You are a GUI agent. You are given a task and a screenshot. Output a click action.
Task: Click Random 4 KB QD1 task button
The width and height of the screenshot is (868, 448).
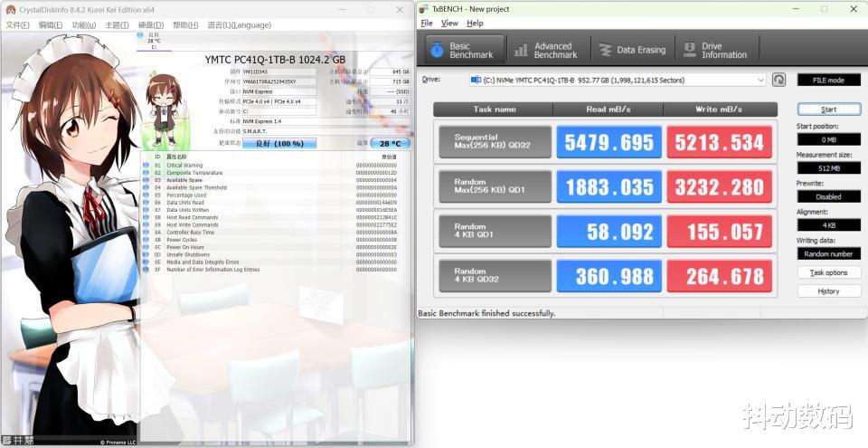(495, 231)
